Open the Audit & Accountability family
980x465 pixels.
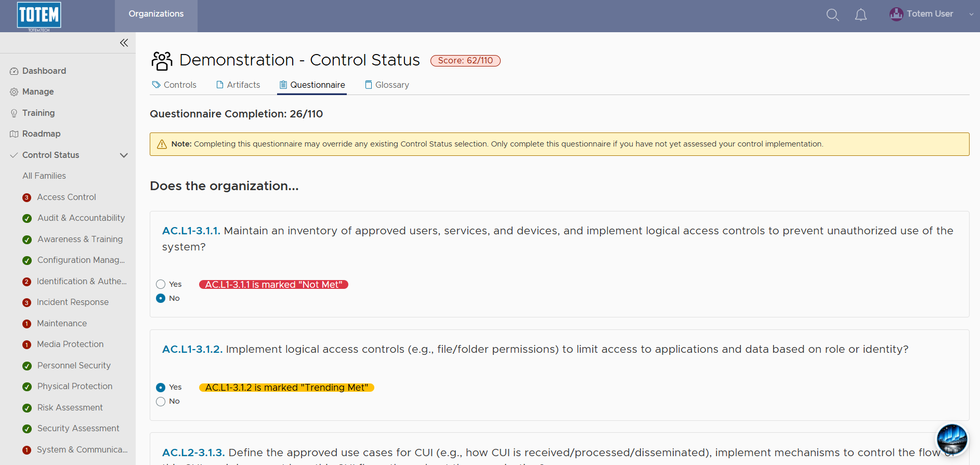[81, 218]
